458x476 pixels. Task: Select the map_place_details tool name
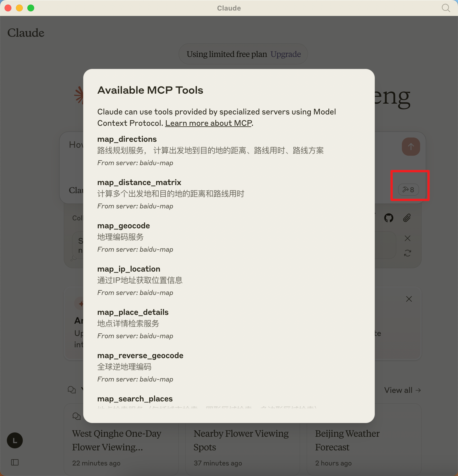[x=133, y=312]
